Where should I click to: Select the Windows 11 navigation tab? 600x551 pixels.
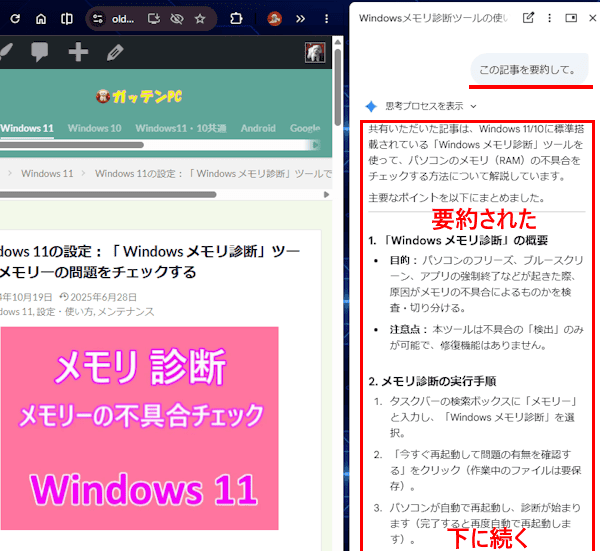pos(27,128)
